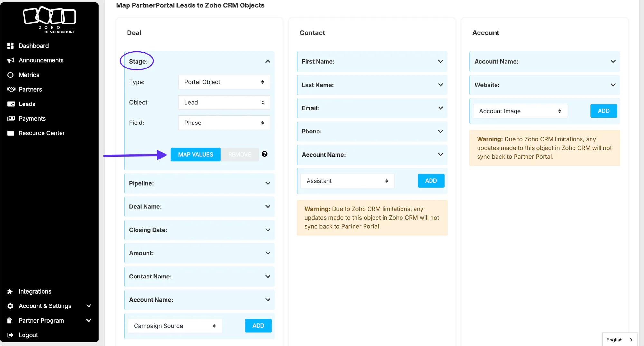
Task: Click the MAP VALUES button
Action: 195,154
